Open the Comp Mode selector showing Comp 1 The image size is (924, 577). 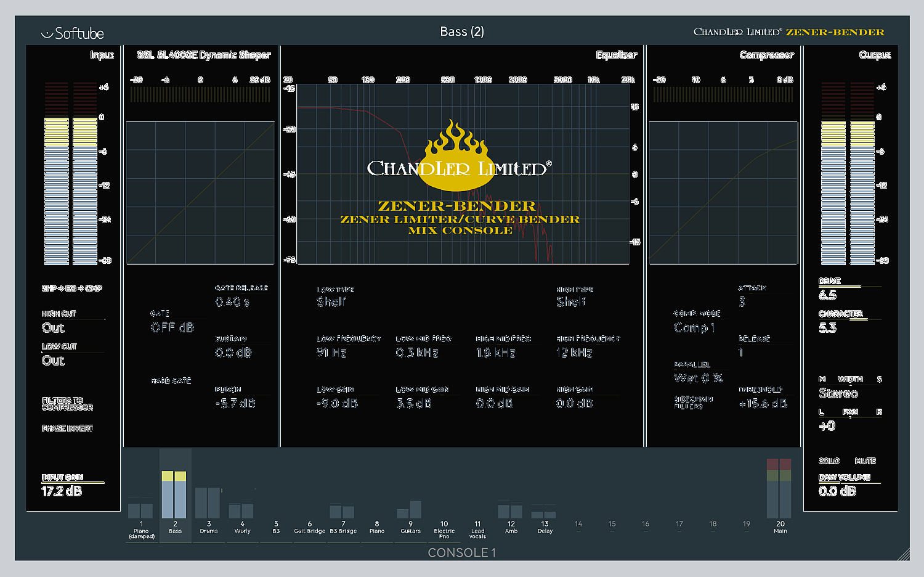click(x=694, y=328)
